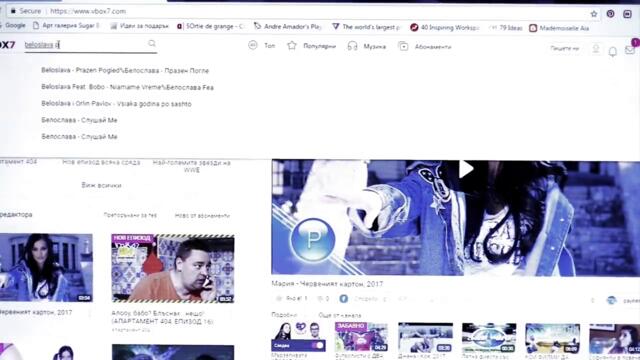
Task: Click the Абонаменти subscriptions icon
Action: [403, 47]
